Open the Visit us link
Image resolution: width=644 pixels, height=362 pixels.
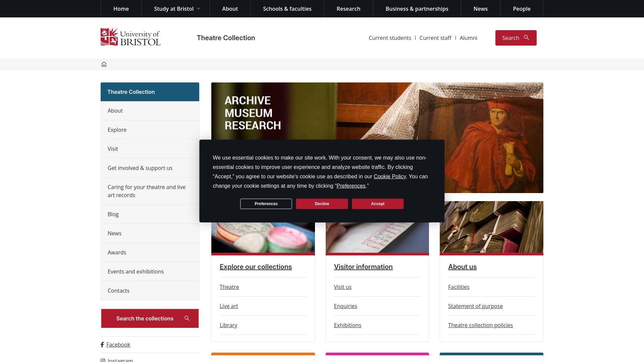click(x=343, y=287)
